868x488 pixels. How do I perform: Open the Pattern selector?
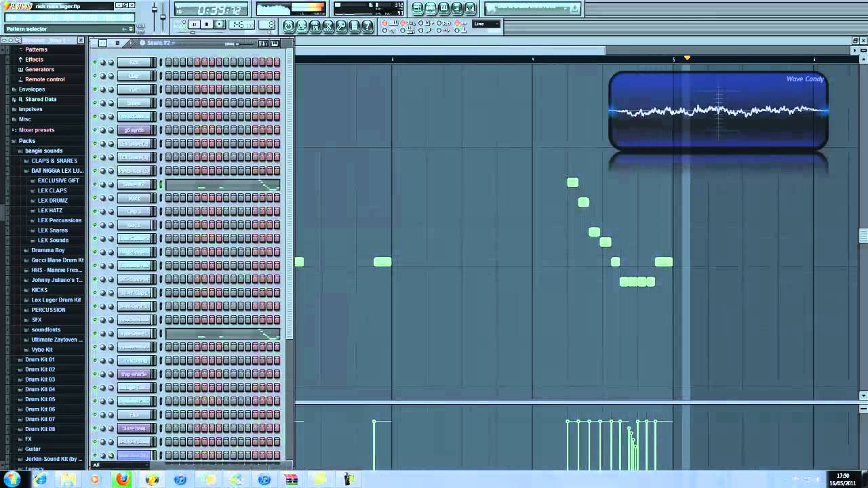(x=69, y=29)
